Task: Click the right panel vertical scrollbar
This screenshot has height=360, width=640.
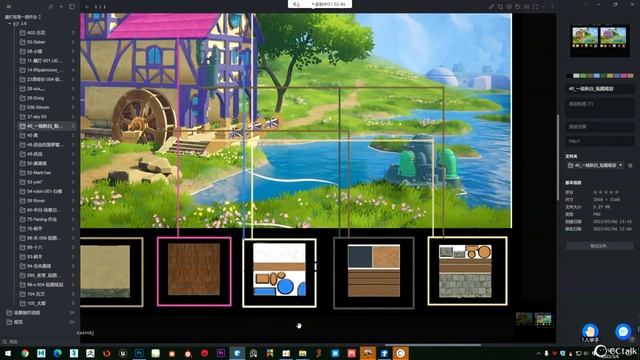Action: point(558,157)
